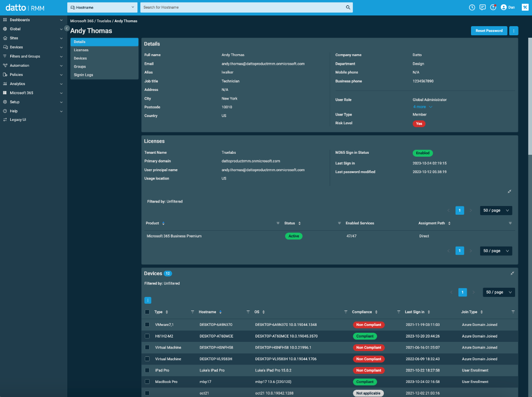Click the Filters and Groups icon
Screen dimensions: 532x397
coord(5,56)
